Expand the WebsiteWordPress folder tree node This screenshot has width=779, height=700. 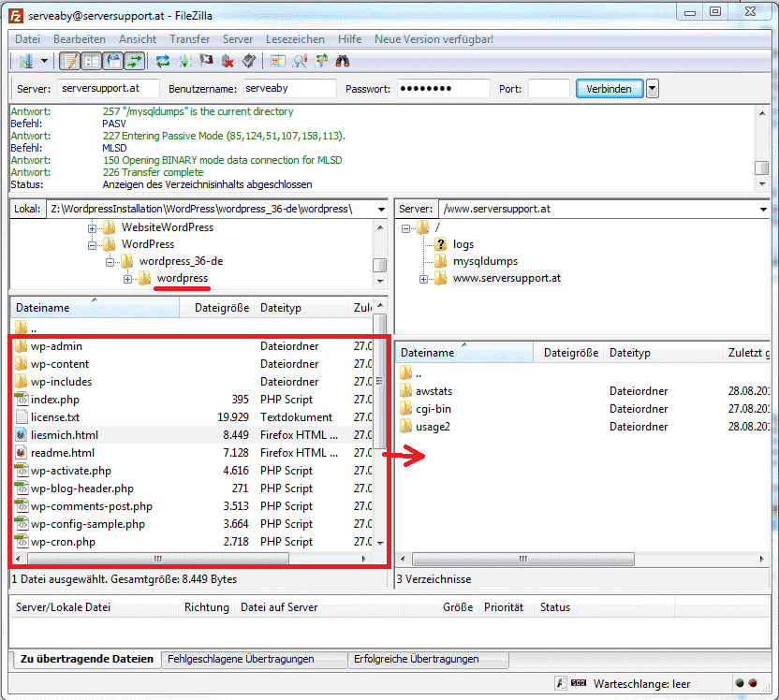pos(93,227)
